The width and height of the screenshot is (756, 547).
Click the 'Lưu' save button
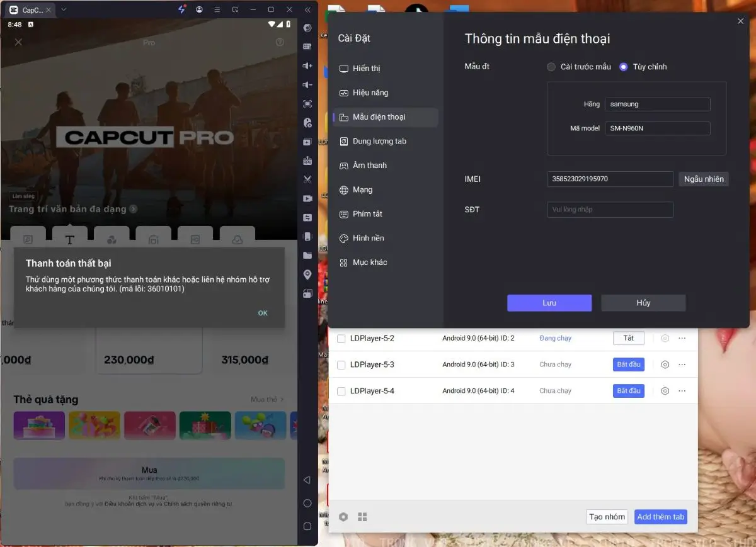(549, 303)
